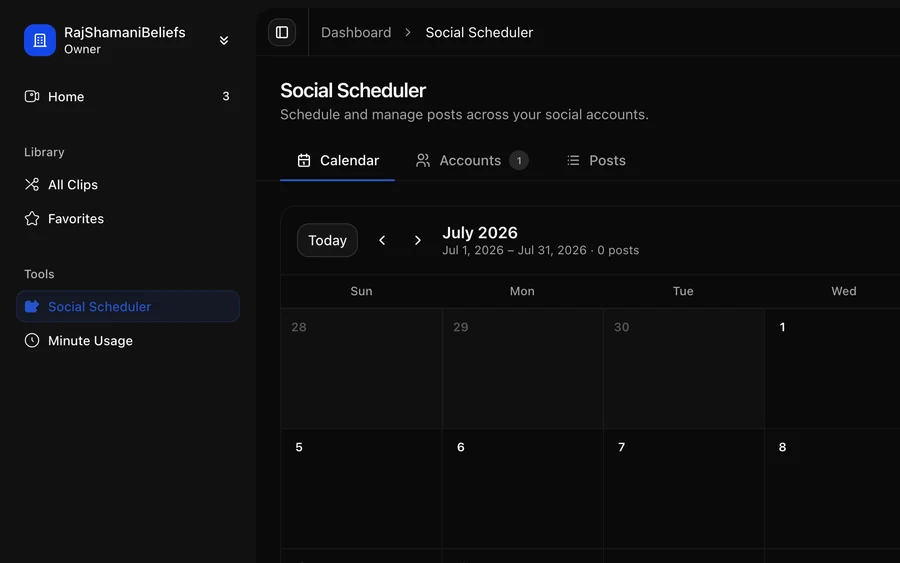Click the date range and posts count text

tap(541, 250)
